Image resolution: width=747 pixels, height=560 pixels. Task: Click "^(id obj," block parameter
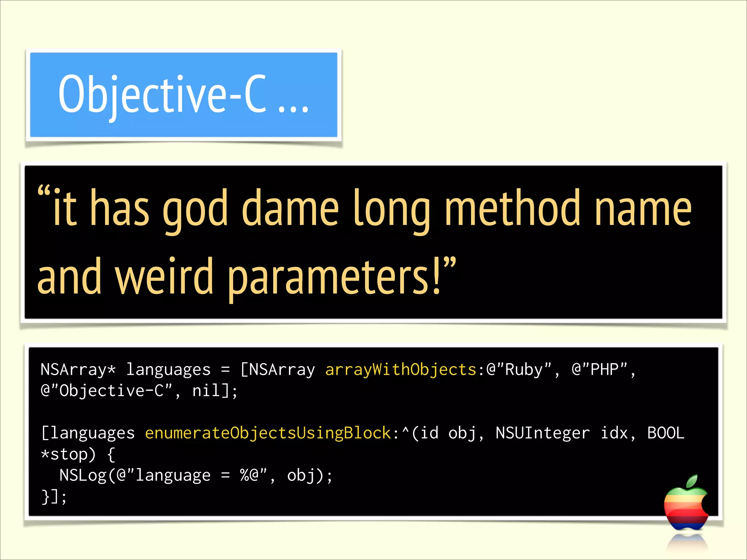coord(443,433)
